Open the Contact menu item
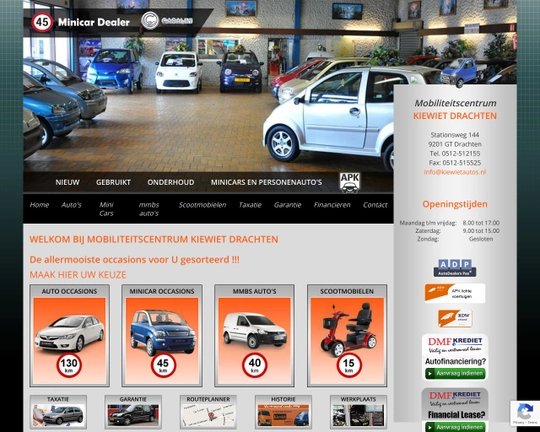540x432 pixels. [375, 205]
